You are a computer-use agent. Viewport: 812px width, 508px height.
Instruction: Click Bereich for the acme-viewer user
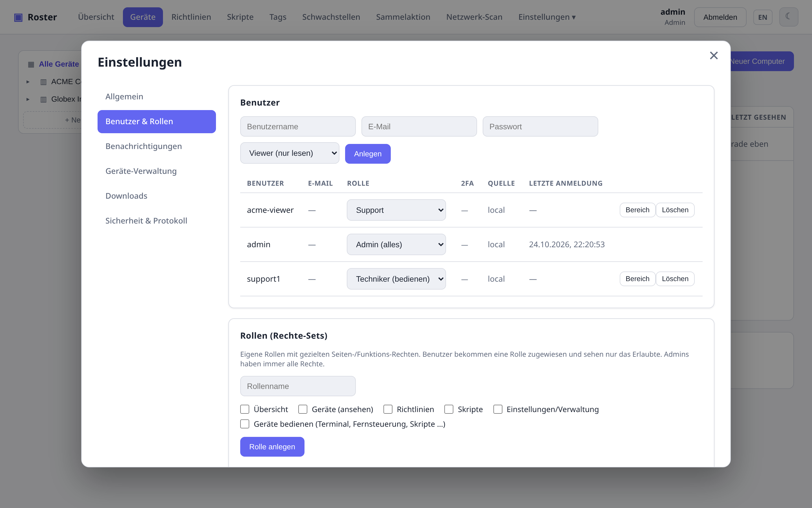click(637, 210)
